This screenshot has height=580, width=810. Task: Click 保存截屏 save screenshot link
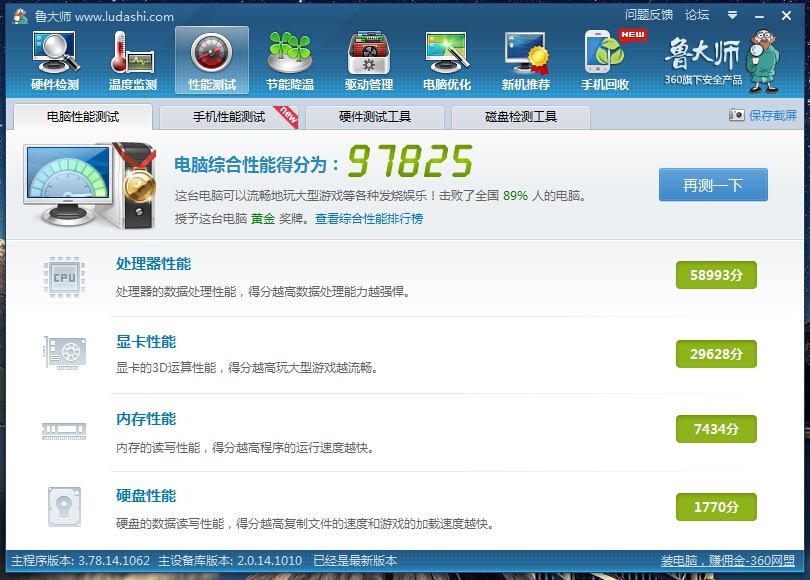[773, 115]
